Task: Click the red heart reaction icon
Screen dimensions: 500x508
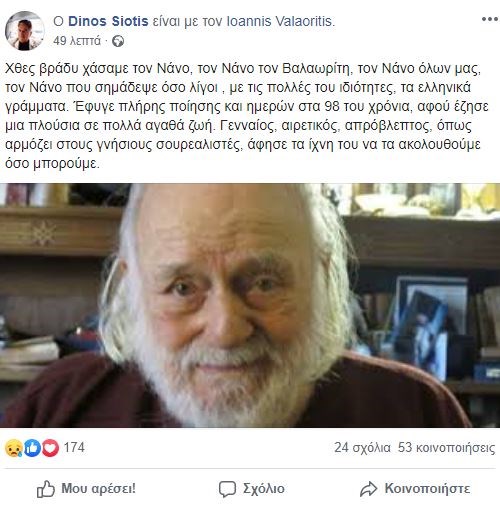Action: (50, 448)
